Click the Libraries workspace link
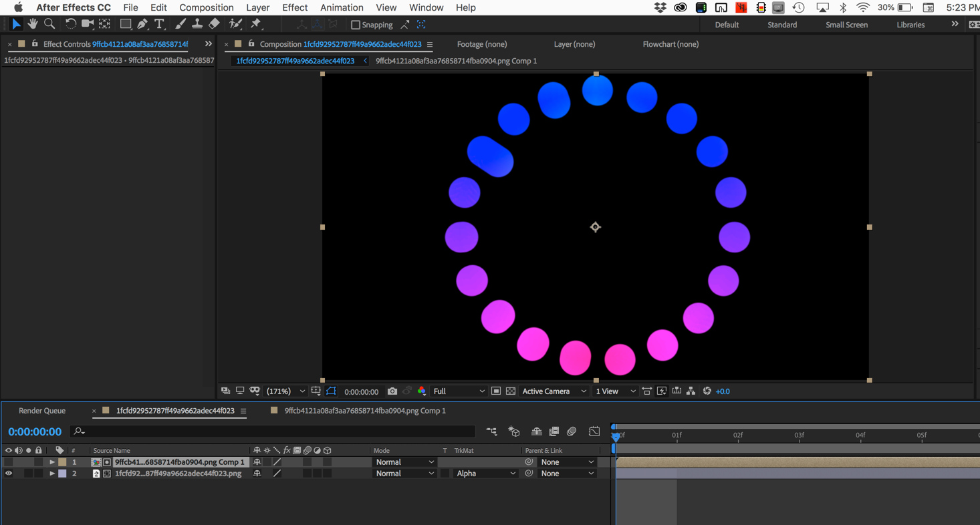This screenshot has height=525, width=980. [910, 25]
